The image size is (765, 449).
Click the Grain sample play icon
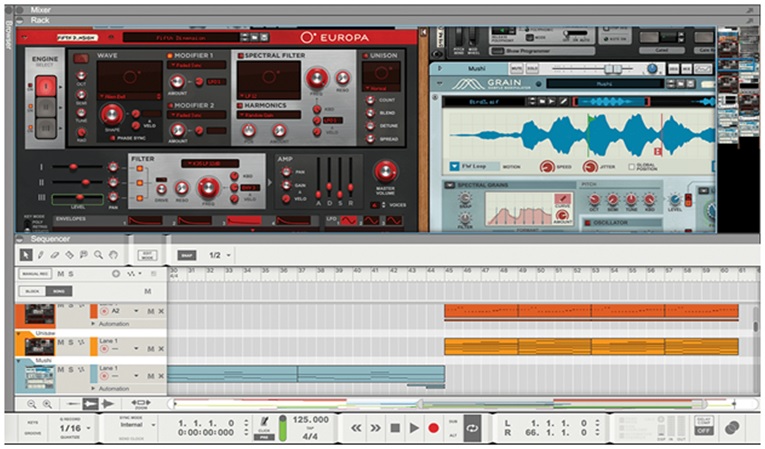pos(551,102)
